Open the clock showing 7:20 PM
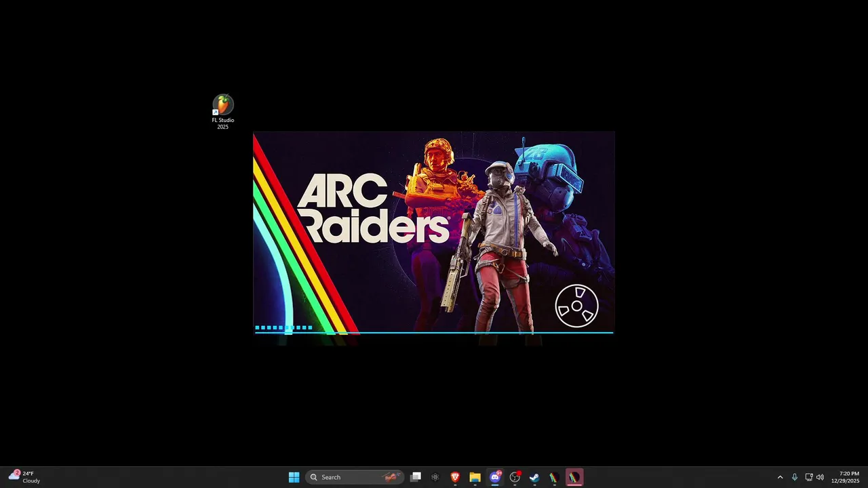This screenshot has height=488, width=868. (x=845, y=477)
